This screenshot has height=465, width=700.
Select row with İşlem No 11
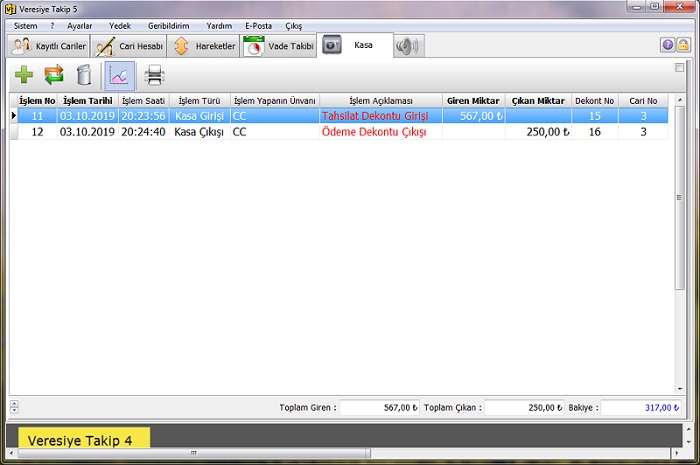tap(343, 116)
